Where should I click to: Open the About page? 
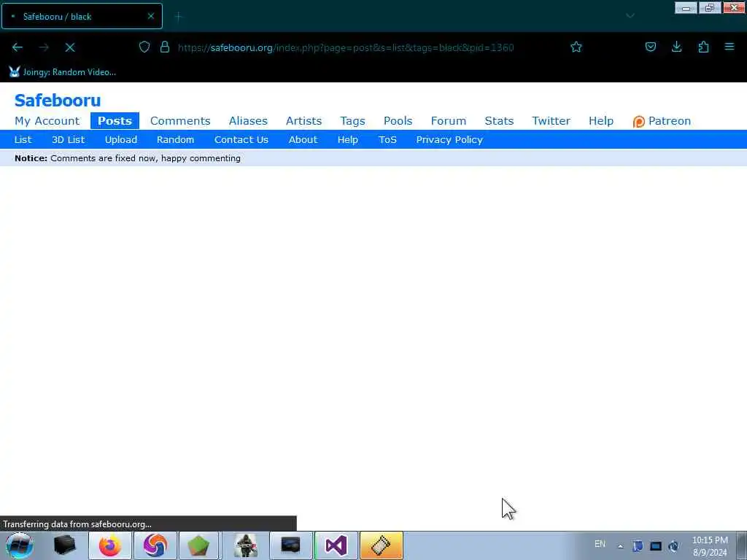303,139
